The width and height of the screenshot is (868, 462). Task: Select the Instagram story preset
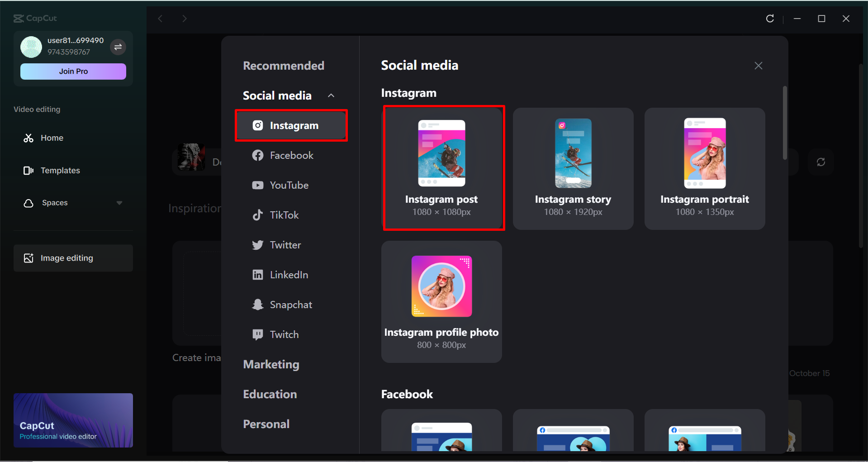[573, 168]
